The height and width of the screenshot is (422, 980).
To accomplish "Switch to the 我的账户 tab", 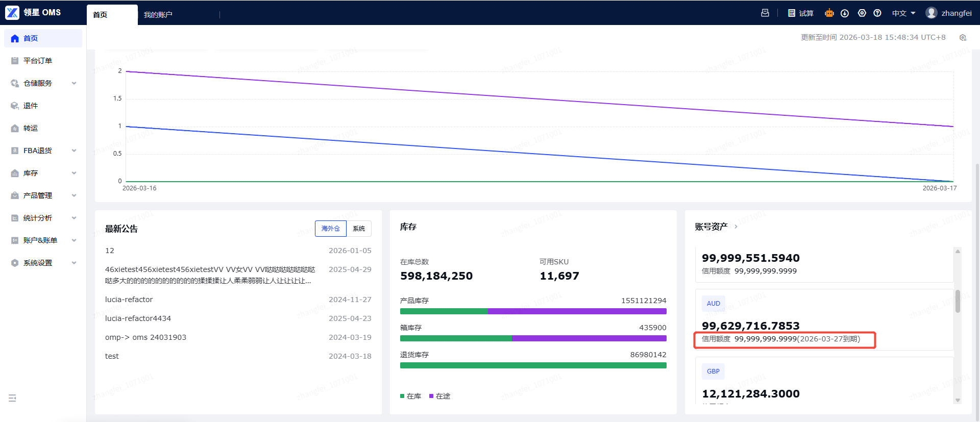I will coord(158,15).
